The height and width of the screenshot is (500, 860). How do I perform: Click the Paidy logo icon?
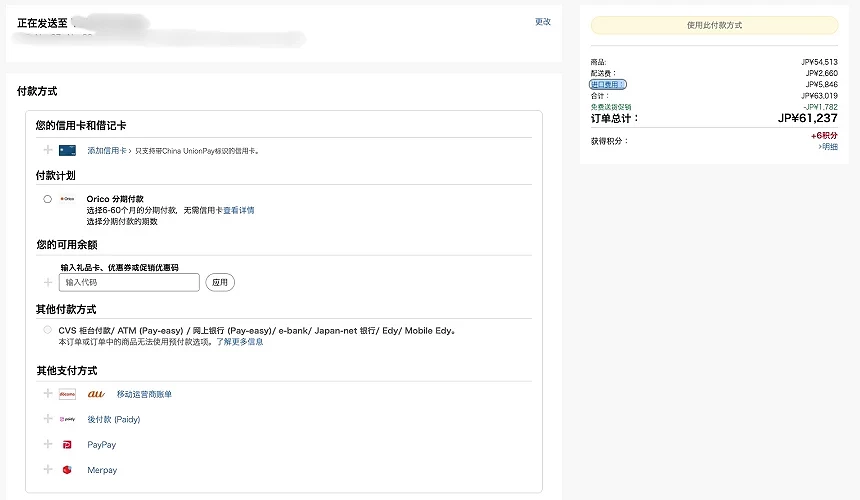[67, 419]
